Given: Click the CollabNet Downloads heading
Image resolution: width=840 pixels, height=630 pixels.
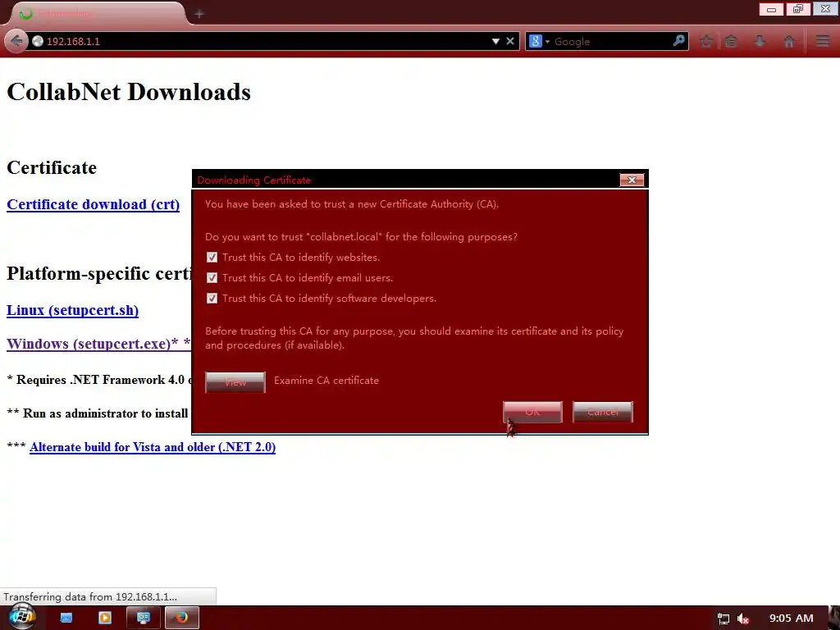Looking at the screenshot, I should pos(129,92).
